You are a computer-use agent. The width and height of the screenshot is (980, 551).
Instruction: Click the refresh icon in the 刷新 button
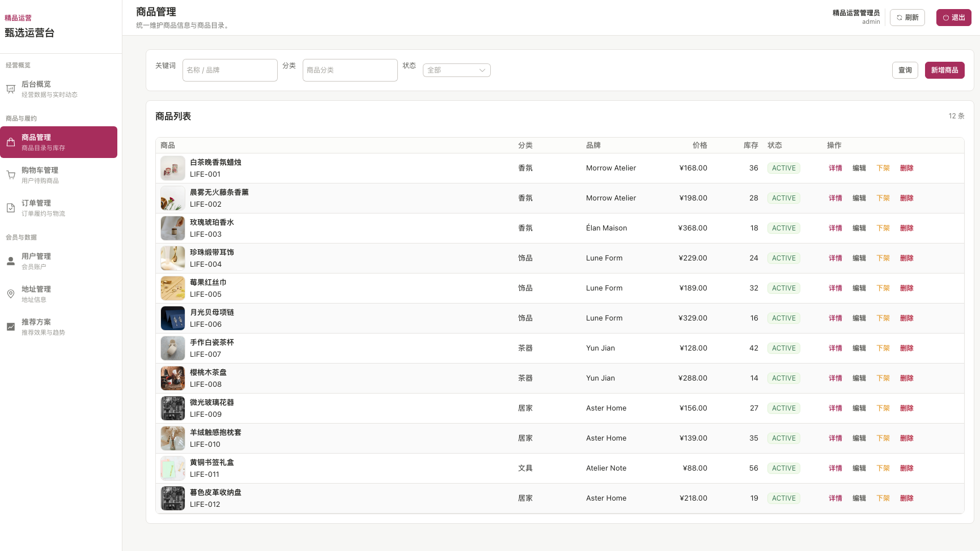(x=900, y=18)
